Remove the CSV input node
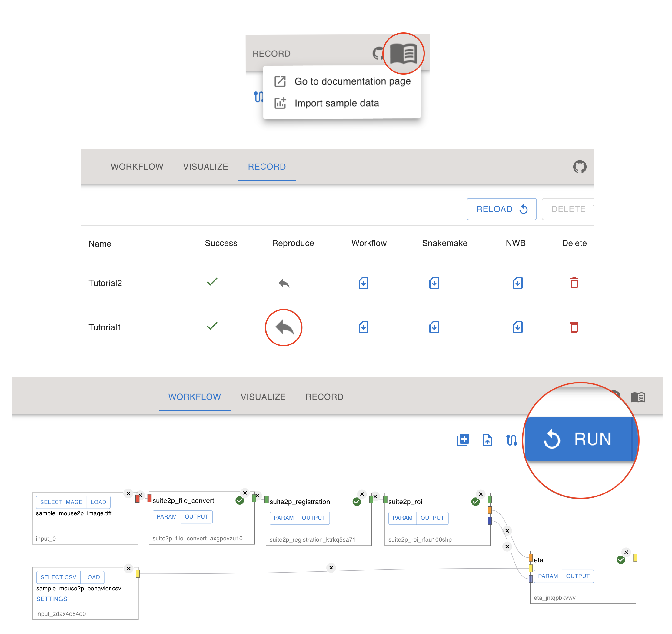672x634 pixels. [128, 569]
